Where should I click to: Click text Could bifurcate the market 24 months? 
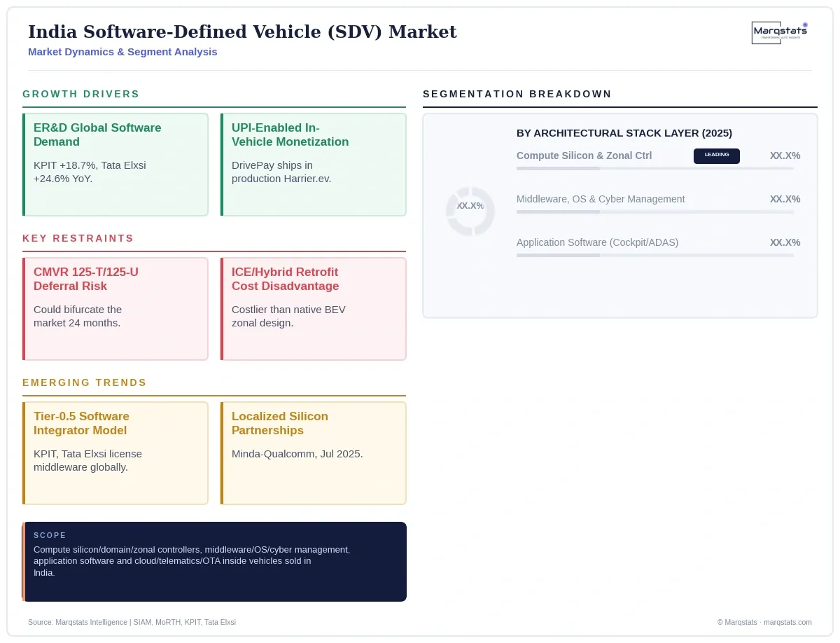(x=78, y=316)
